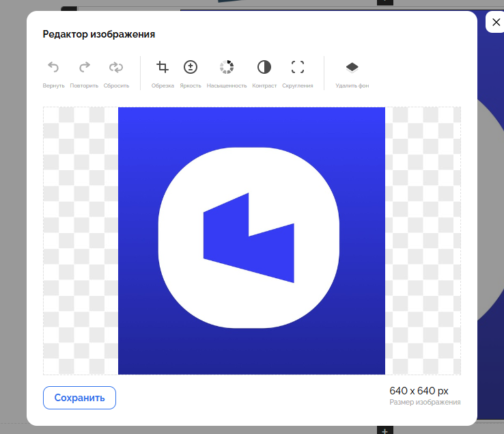The height and width of the screenshot is (434, 504).
Task: Click the Redo (Повторить) arrow icon
Action: click(x=85, y=67)
